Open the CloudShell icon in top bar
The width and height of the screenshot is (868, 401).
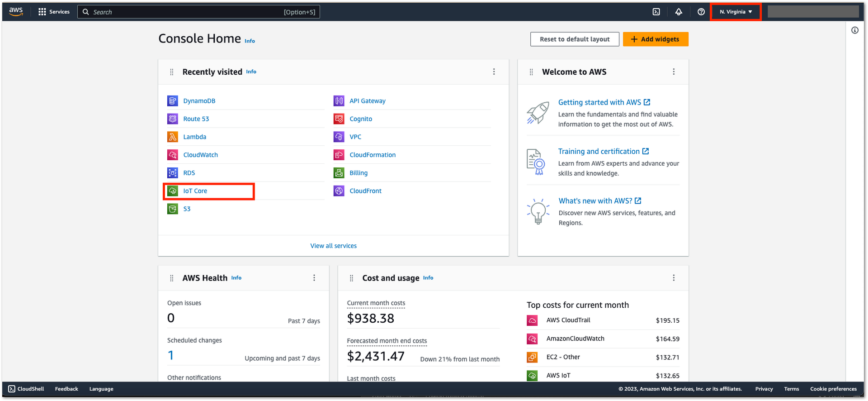pyautogui.click(x=656, y=12)
